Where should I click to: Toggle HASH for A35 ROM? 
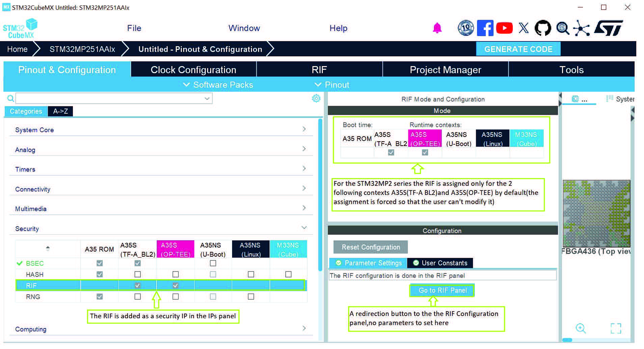(x=100, y=274)
